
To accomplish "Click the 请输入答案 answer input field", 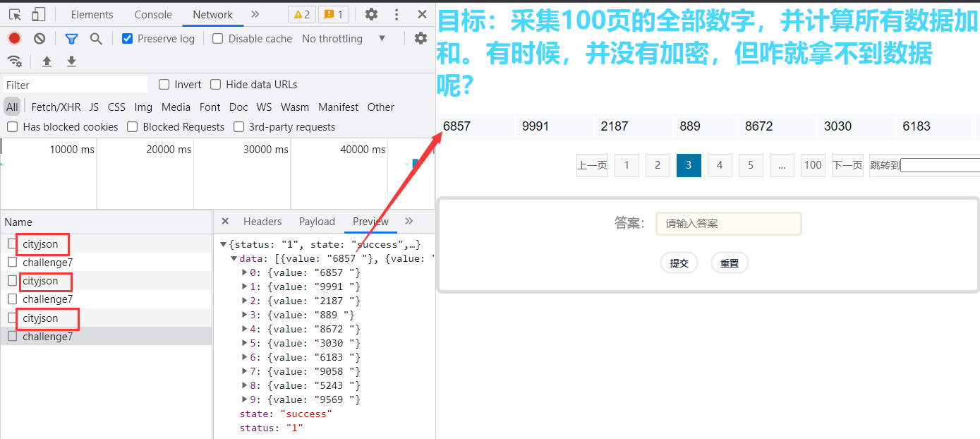I will point(728,224).
